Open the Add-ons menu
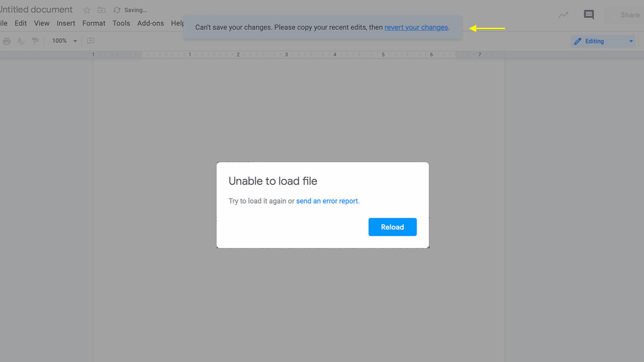 pos(150,23)
